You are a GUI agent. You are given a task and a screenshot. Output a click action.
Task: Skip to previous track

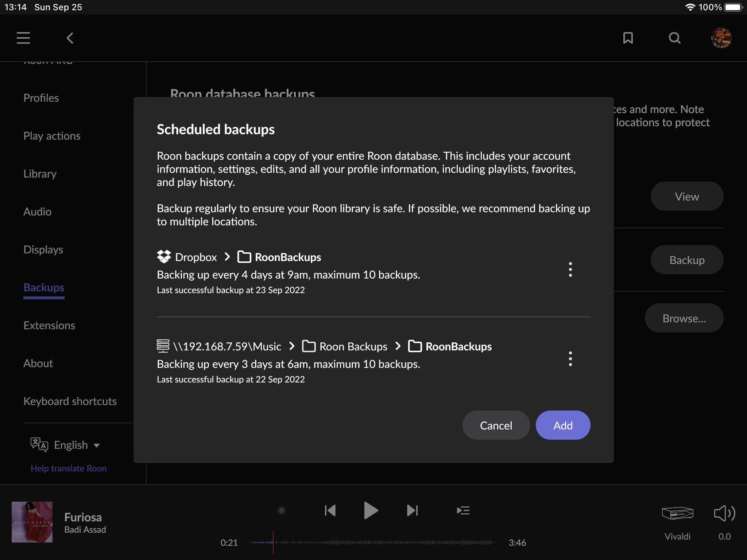[330, 510]
